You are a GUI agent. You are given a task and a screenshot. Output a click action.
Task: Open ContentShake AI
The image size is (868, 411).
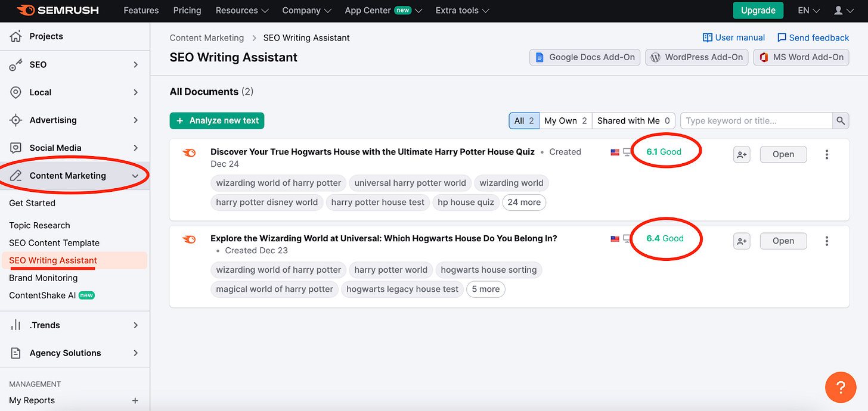(52, 295)
